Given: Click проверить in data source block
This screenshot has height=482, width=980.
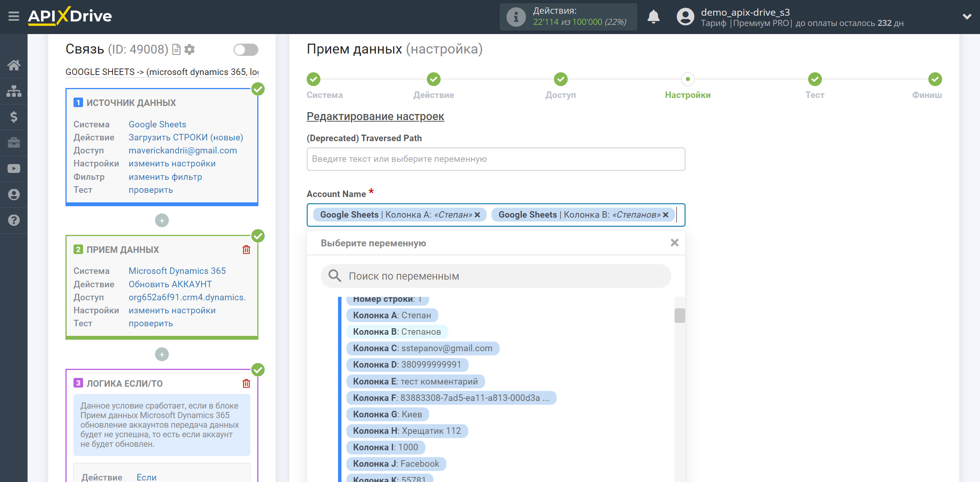Looking at the screenshot, I should (151, 190).
